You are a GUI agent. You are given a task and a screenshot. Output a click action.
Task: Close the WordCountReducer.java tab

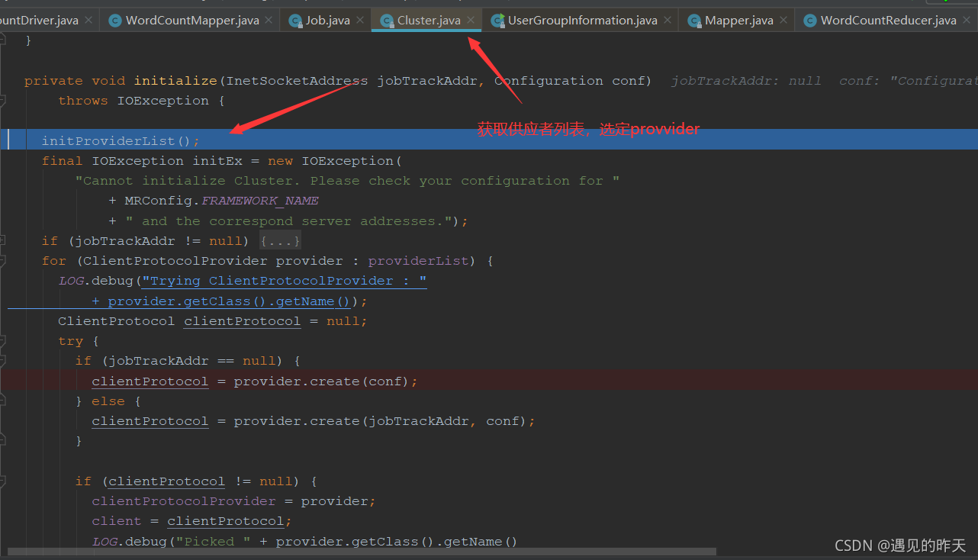coord(967,21)
